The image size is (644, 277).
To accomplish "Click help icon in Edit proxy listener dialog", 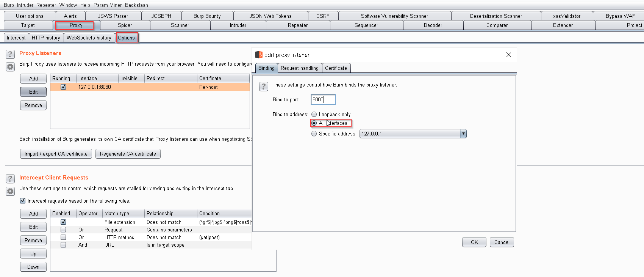I will pos(264,86).
